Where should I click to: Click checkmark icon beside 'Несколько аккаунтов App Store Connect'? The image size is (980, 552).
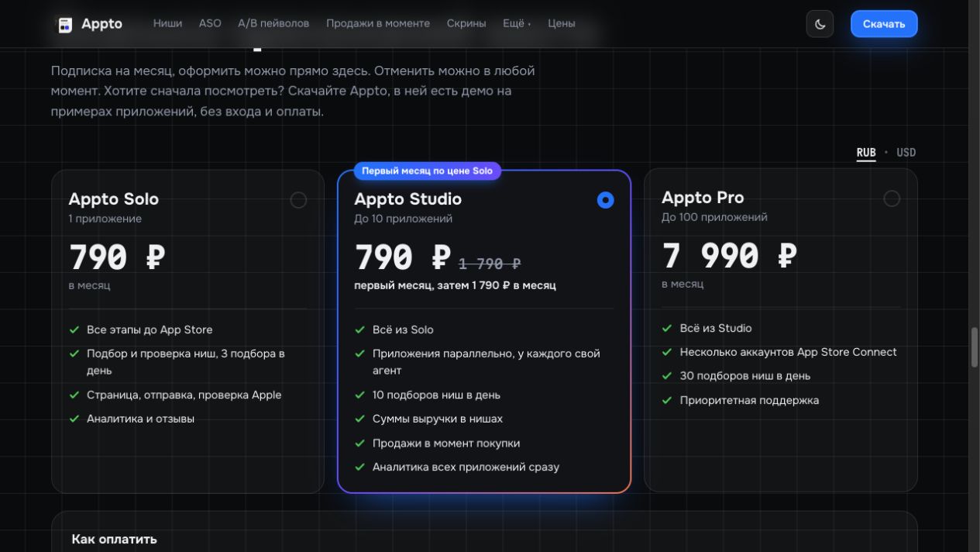point(667,352)
